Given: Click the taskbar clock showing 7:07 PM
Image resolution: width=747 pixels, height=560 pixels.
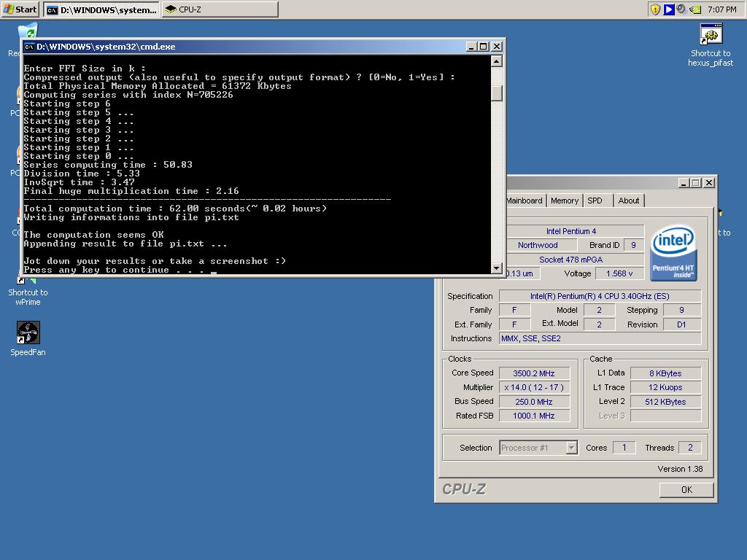Looking at the screenshot, I should [x=721, y=9].
